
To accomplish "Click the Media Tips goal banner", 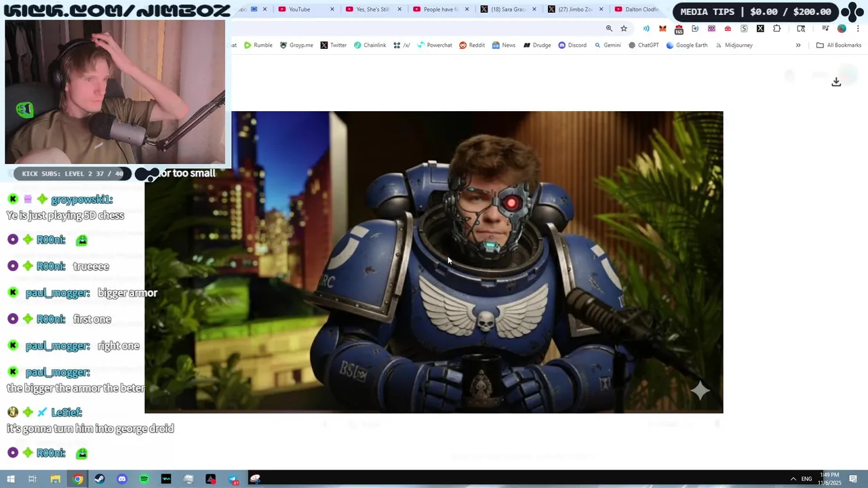I will (x=755, y=12).
